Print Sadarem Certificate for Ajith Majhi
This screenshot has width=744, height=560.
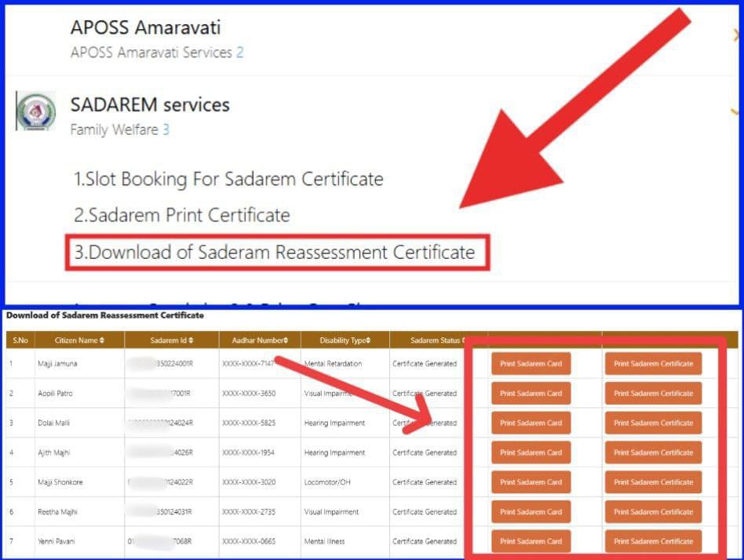[x=653, y=453]
